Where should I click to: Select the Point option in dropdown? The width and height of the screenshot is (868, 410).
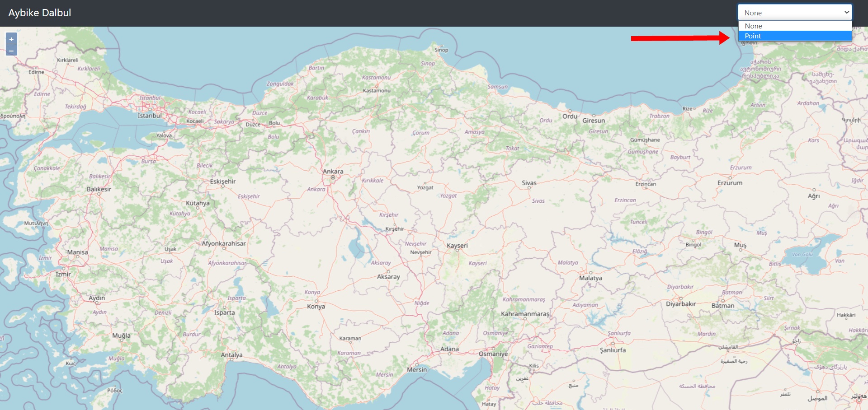pos(795,36)
